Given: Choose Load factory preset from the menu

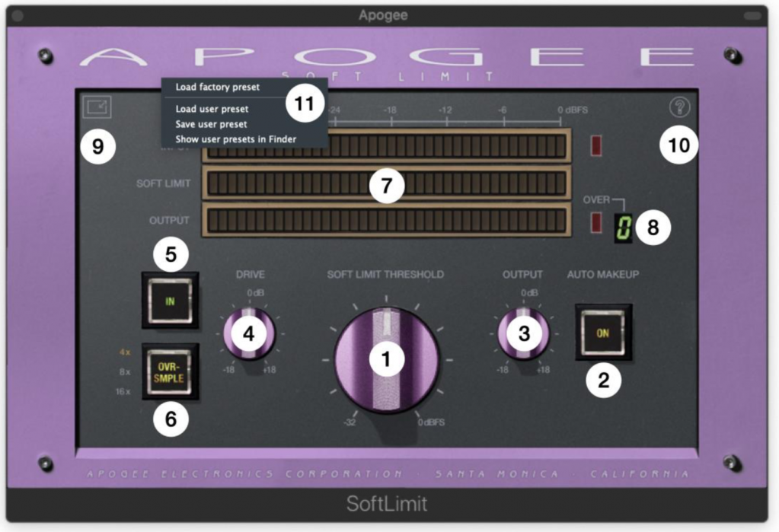Looking at the screenshot, I should tap(216, 88).
